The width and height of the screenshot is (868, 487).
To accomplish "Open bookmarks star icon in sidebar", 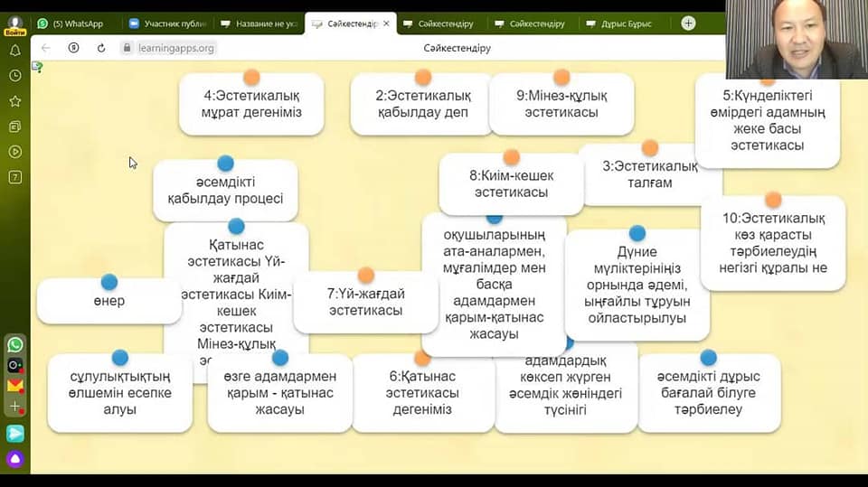I will [x=14, y=101].
